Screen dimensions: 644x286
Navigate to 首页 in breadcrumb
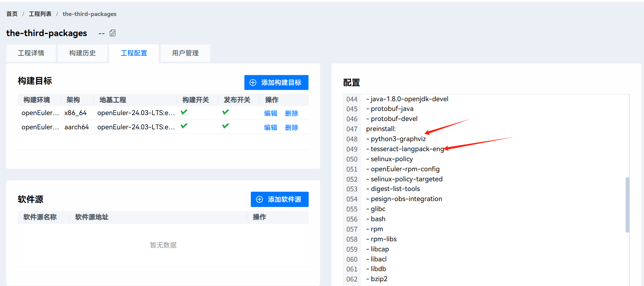point(12,14)
